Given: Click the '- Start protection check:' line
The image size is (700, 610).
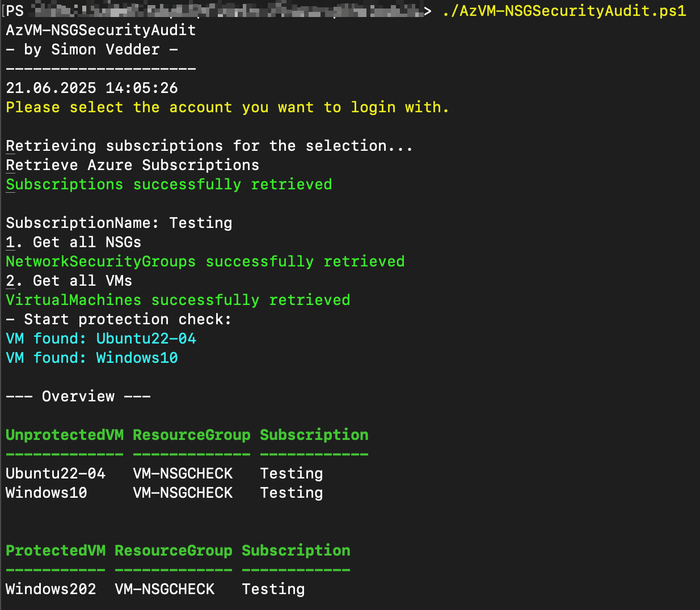Looking at the screenshot, I should [119, 319].
